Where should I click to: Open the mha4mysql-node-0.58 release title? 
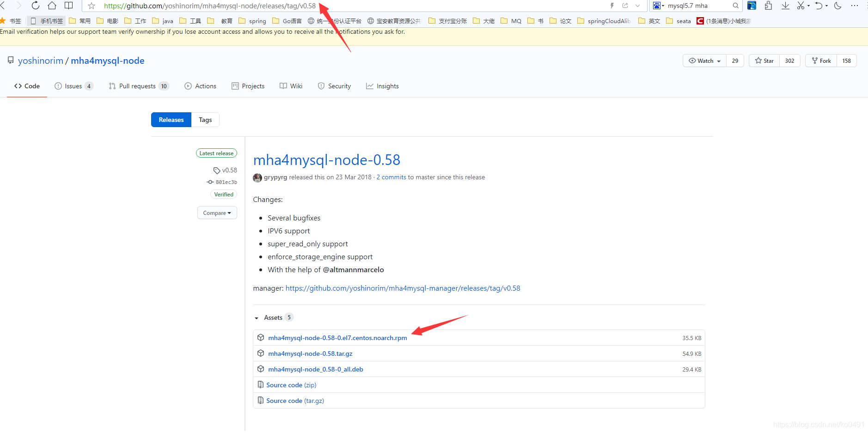[x=327, y=160]
